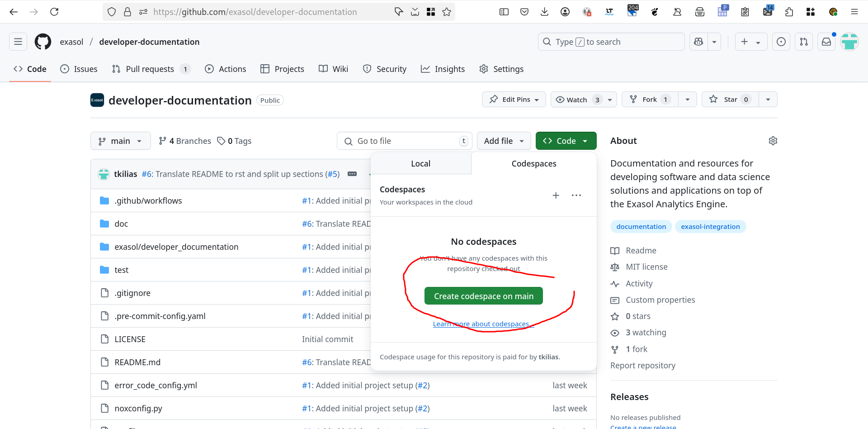Open Firefox application menu
This screenshot has width=868, height=429.
(854, 12)
